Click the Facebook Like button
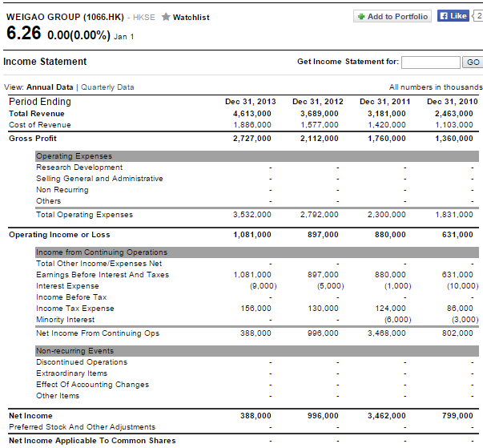483x448 pixels. [x=453, y=16]
